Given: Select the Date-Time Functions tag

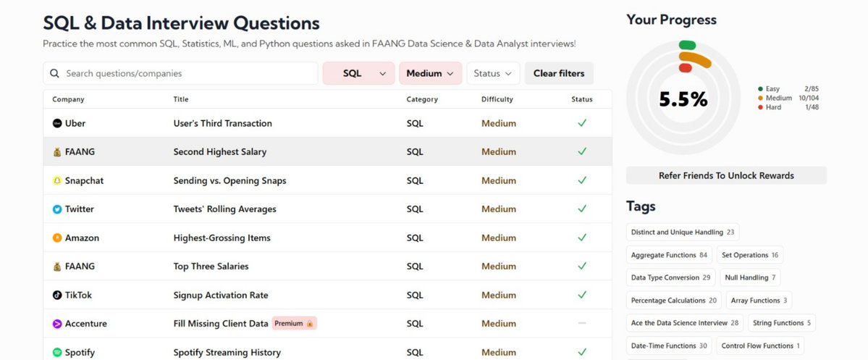Looking at the screenshot, I should tap(669, 346).
